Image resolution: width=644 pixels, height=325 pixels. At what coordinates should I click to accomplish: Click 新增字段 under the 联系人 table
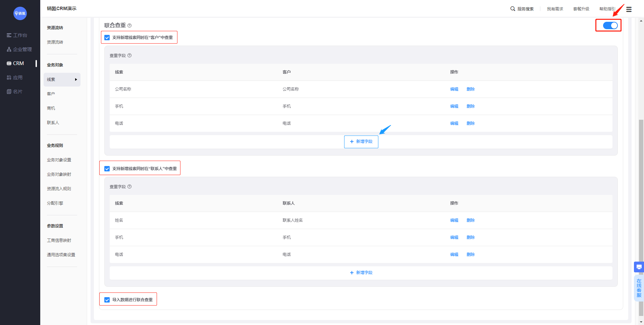[x=361, y=273]
